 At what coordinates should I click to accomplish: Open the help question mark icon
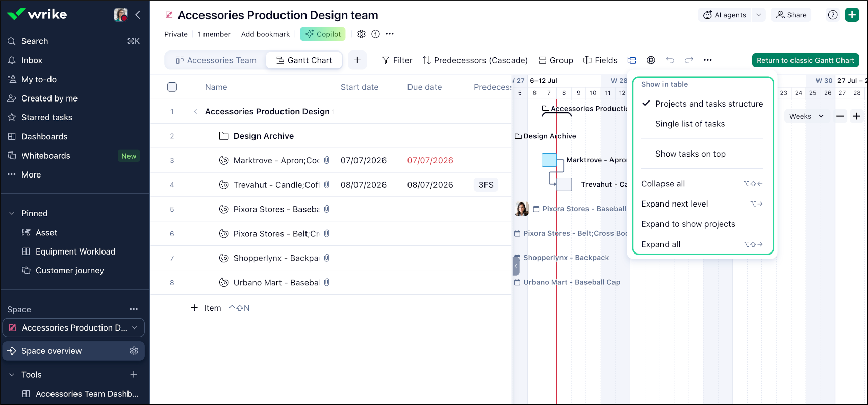pyautogui.click(x=833, y=15)
